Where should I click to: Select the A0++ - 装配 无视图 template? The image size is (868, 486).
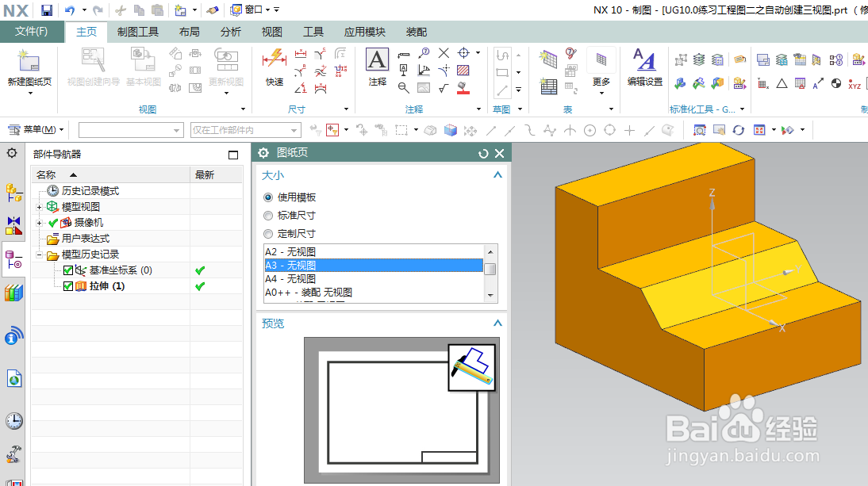(x=374, y=292)
